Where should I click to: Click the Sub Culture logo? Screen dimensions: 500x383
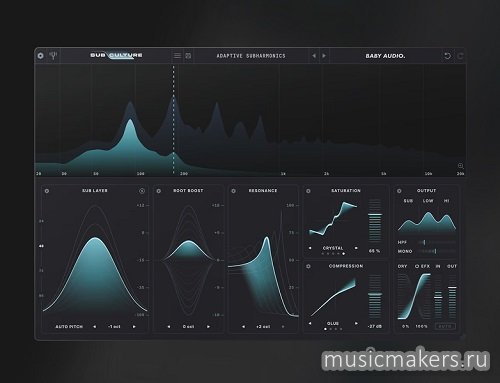click(x=116, y=55)
